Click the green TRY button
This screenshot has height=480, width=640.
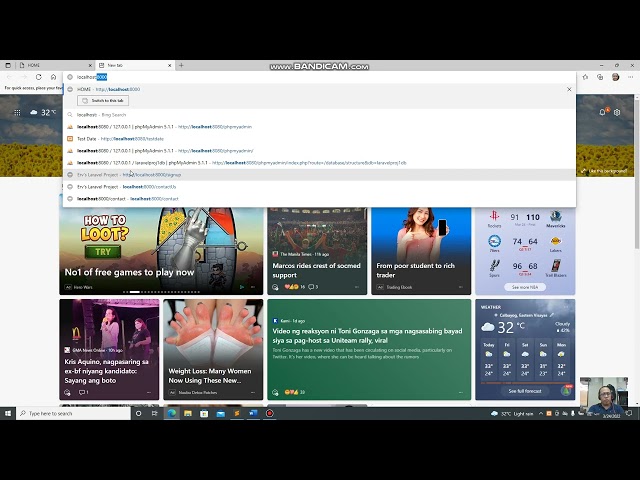click(103, 252)
